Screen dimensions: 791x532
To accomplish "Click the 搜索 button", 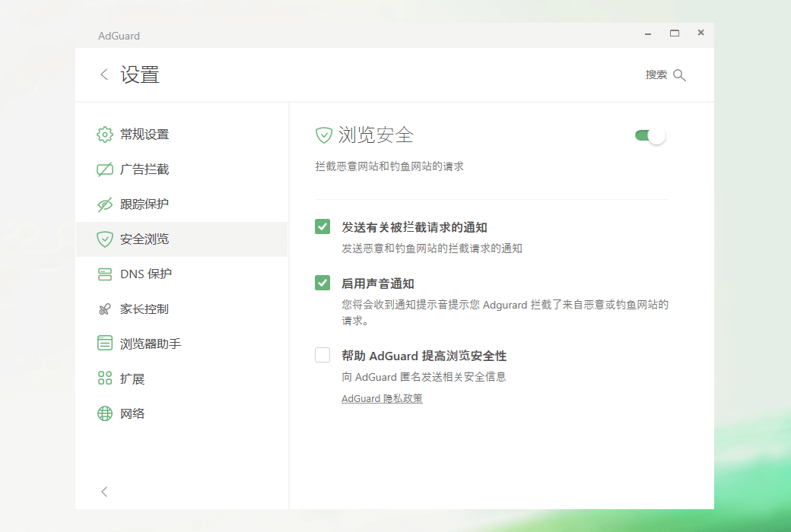I will pyautogui.click(x=655, y=74).
